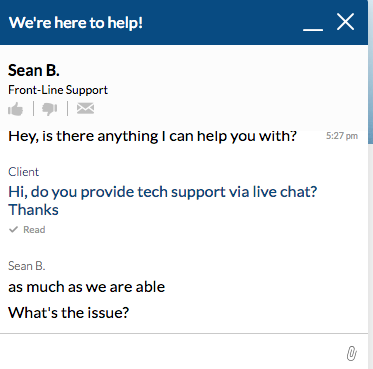Viewport: 373px width, 369px height.
Task: Focus the message input box
Action: point(172,352)
